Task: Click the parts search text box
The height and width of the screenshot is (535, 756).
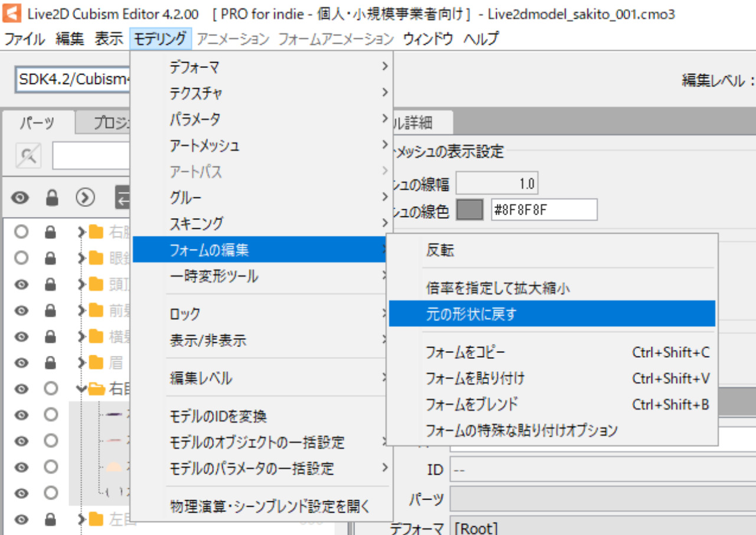Action: 91,155
